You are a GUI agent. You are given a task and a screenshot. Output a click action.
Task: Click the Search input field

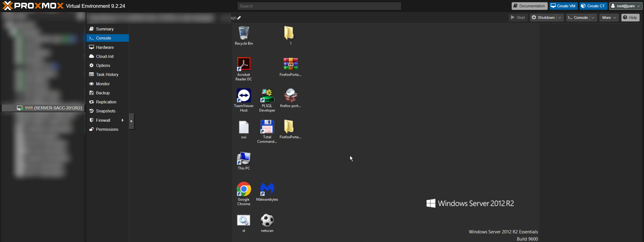pos(319,6)
